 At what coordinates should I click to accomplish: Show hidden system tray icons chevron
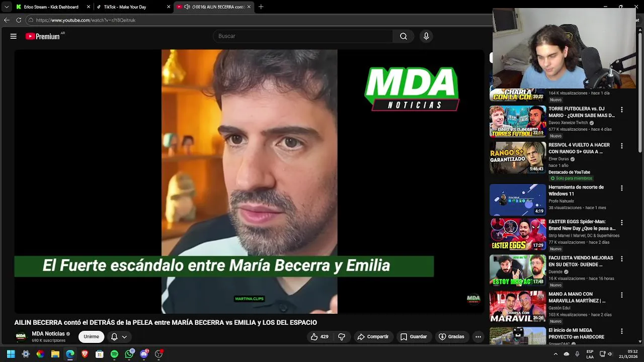[x=555, y=354]
